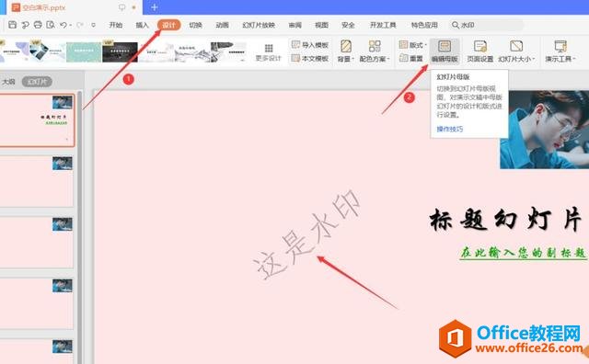Click 导入模板 button
The image size is (589, 364).
(x=310, y=45)
